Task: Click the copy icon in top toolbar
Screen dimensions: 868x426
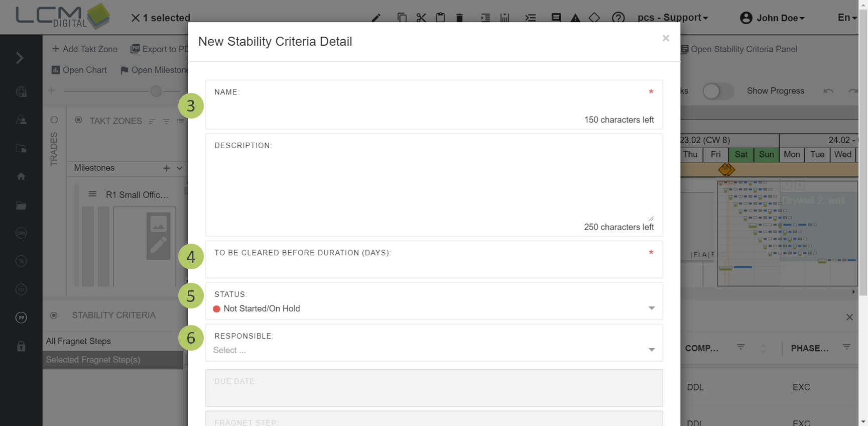Action: [402, 18]
